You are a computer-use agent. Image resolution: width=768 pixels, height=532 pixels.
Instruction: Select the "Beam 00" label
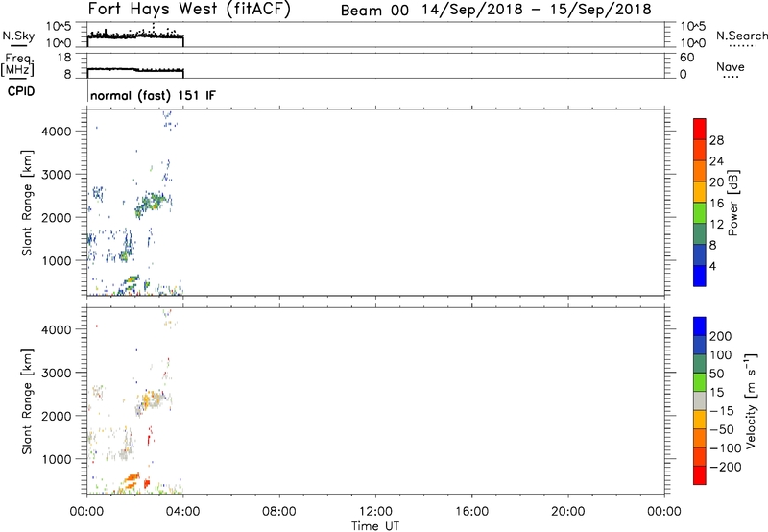(x=374, y=11)
